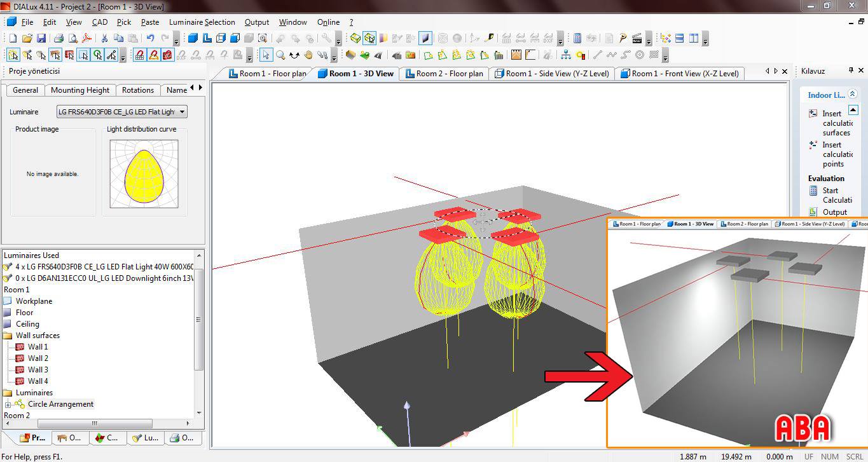Screen dimensions: 868x462
Task: Select Wall 1 in project tree
Action: click(x=38, y=347)
